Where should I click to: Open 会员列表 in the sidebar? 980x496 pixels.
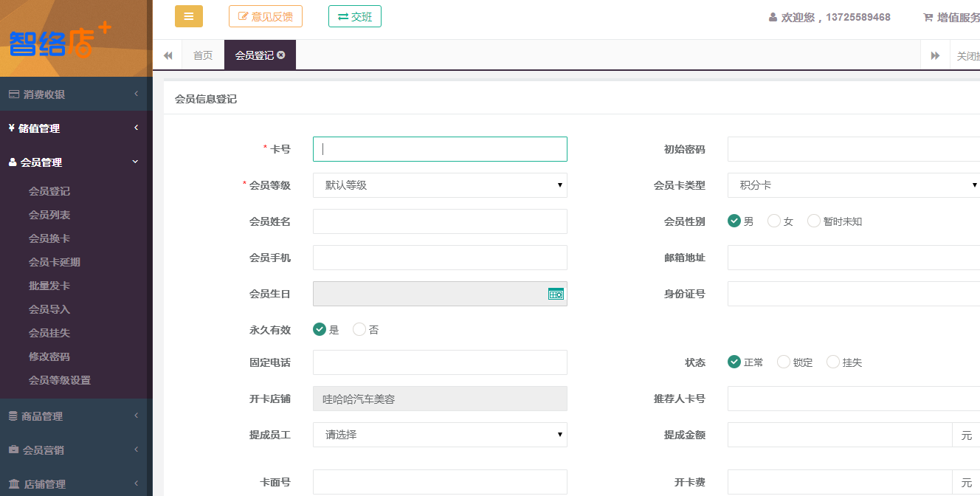tap(49, 215)
